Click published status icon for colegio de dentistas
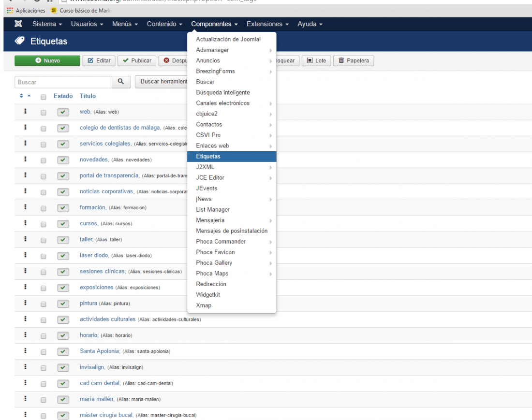Image resolution: width=532 pixels, height=420 pixels. 63,128
